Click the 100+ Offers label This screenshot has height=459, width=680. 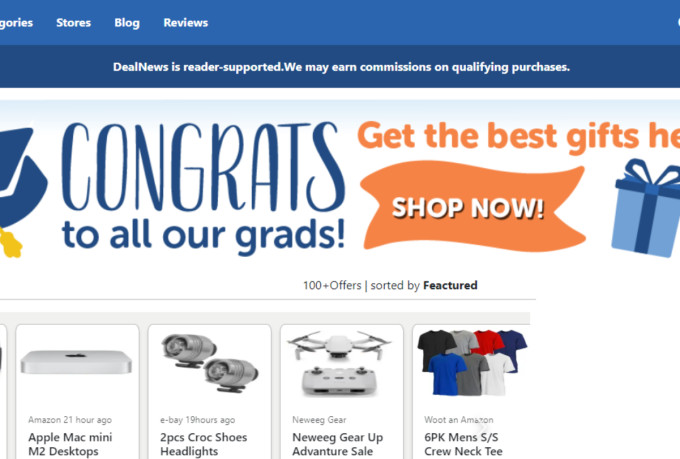click(332, 285)
